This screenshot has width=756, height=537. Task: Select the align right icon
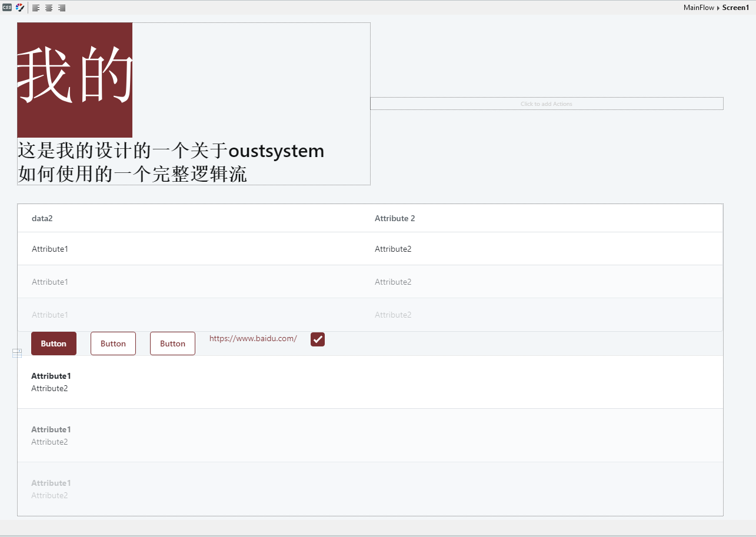click(x=61, y=8)
